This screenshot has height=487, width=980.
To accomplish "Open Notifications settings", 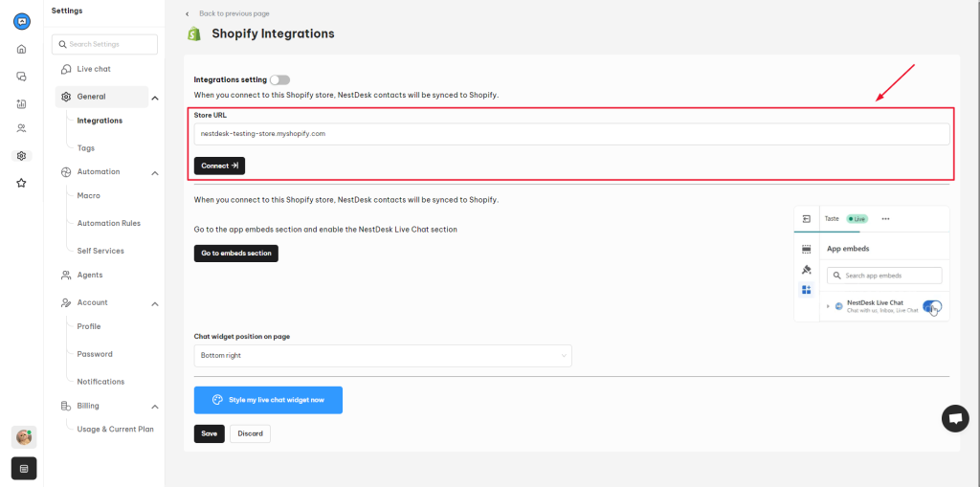I will click(x=100, y=382).
